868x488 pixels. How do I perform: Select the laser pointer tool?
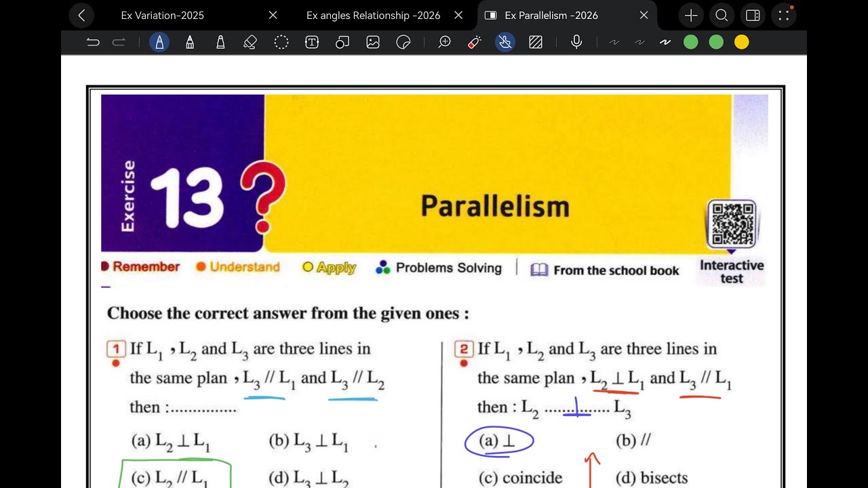coord(475,43)
